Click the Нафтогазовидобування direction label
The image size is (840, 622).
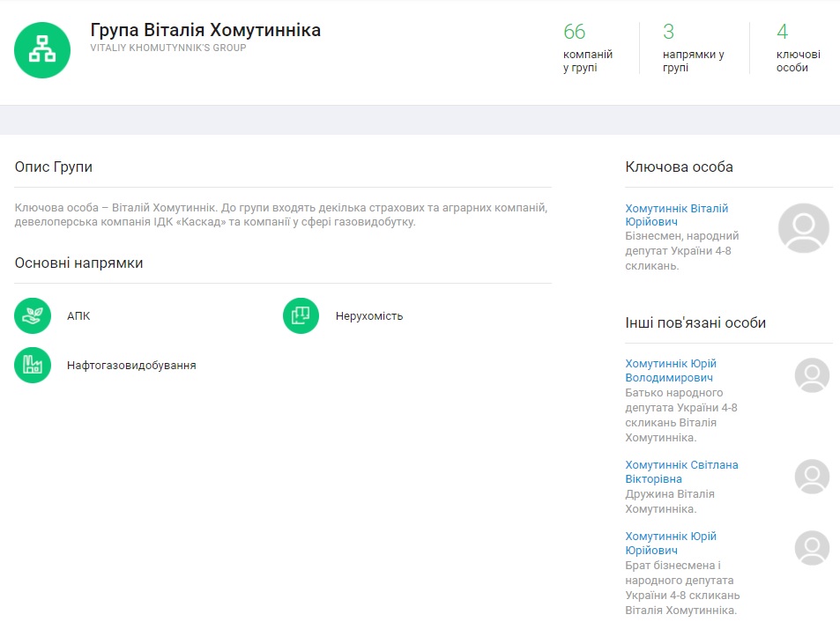(x=131, y=366)
